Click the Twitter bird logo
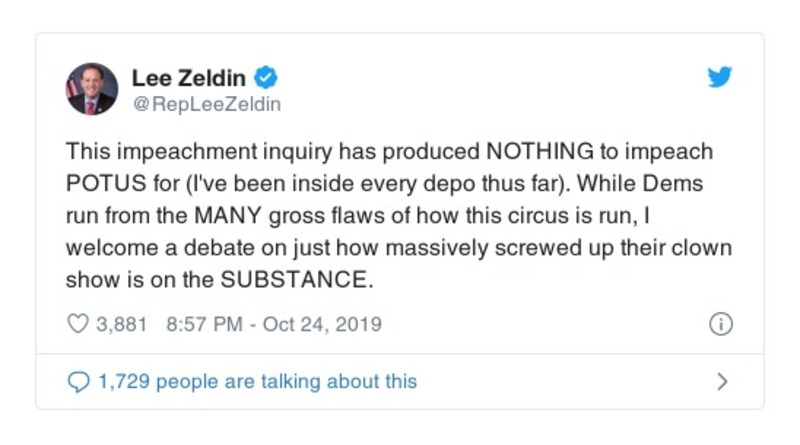The image size is (800, 445). [720, 77]
